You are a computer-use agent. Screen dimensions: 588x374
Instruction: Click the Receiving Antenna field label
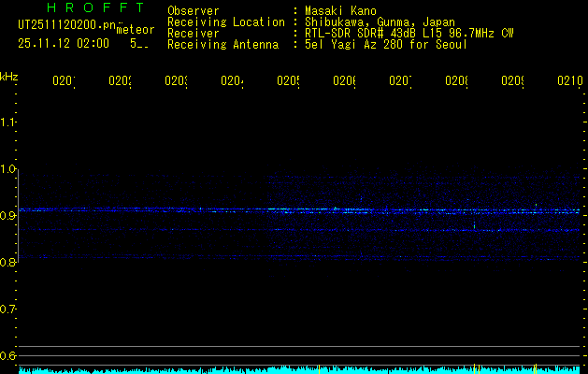pyautogui.click(x=222, y=44)
